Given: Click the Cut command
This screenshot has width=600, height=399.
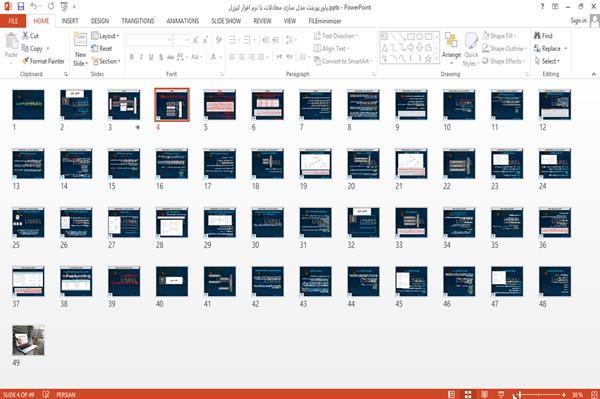Looking at the screenshot, I should pos(30,36).
